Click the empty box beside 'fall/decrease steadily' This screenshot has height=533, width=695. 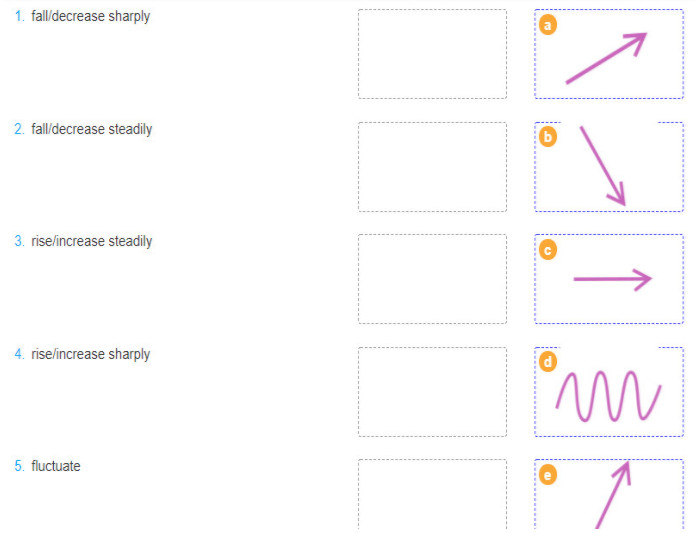[432, 167]
